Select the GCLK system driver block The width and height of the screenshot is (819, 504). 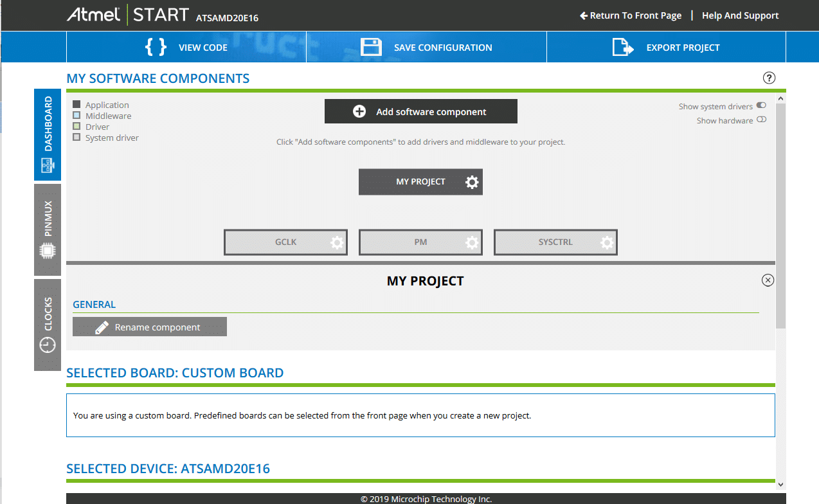pos(285,242)
